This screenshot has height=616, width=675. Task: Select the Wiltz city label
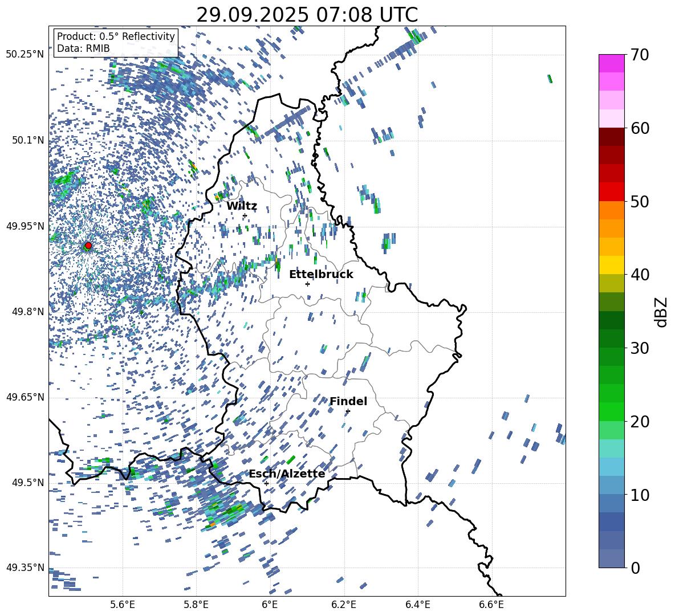coord(242,206)
